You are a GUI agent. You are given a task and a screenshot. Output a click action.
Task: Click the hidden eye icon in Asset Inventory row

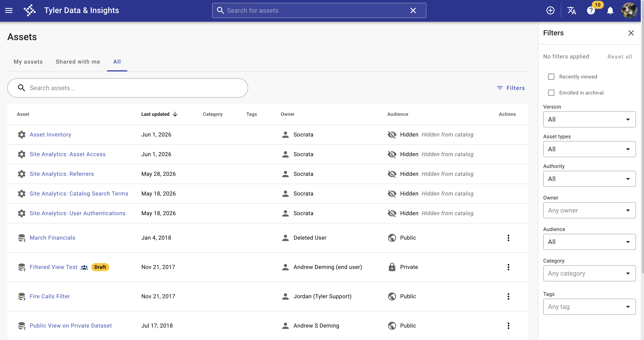(x=392, y=134)
